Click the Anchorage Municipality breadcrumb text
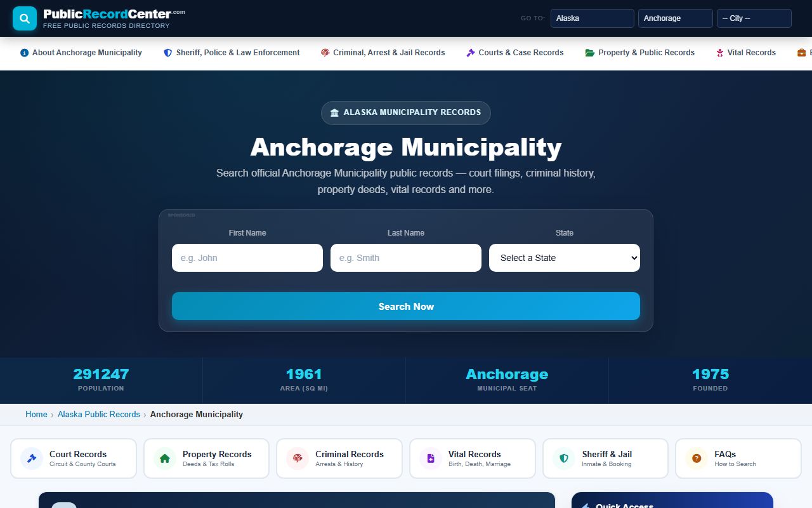 pyautogui.click(x=197, y=414)
